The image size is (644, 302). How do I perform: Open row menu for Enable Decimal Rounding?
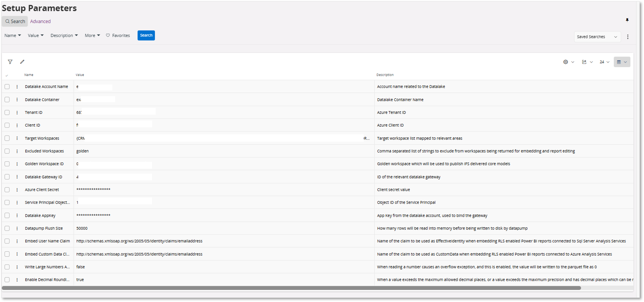pyautogui.click(x=17, y=279)
